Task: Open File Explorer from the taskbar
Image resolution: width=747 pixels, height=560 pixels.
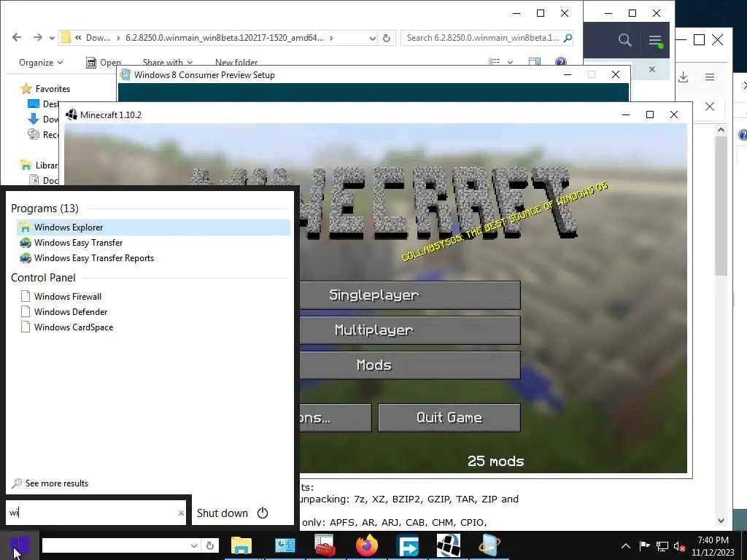Action: 241,545
